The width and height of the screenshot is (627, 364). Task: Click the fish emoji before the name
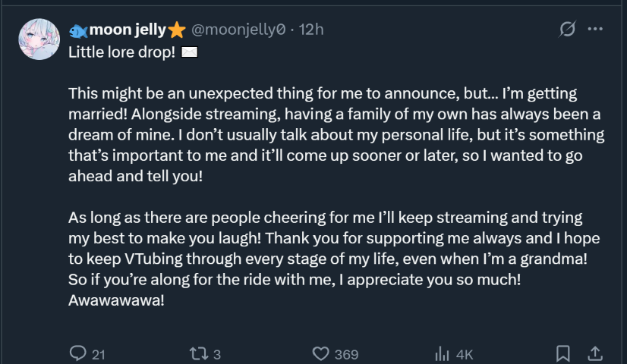(77, 30)
